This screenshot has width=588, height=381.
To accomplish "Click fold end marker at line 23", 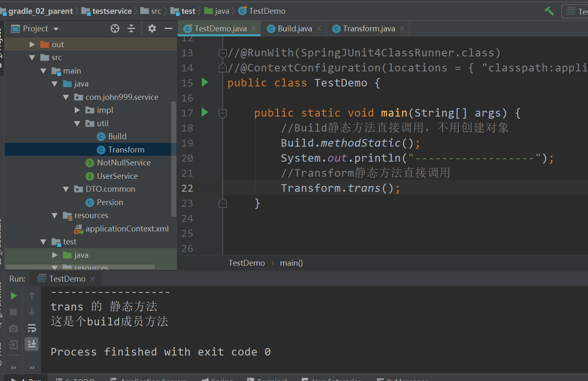I will (223, 203).
